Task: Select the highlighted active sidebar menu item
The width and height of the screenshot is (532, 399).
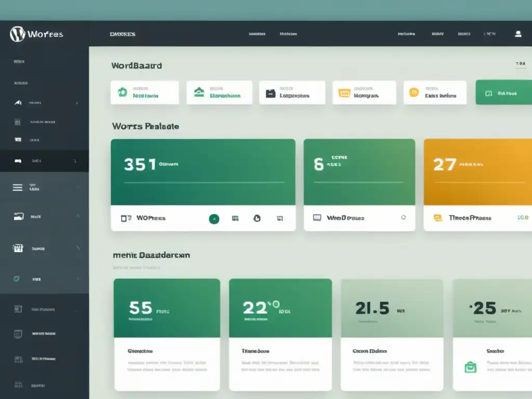Action: 44,161
